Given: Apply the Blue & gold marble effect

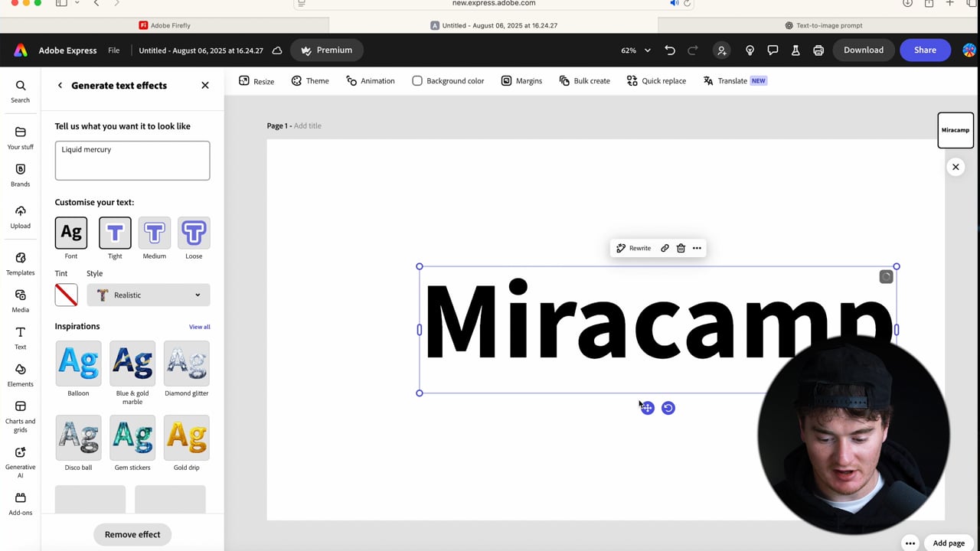Looking at the screenshot, I should coord(132,364).
